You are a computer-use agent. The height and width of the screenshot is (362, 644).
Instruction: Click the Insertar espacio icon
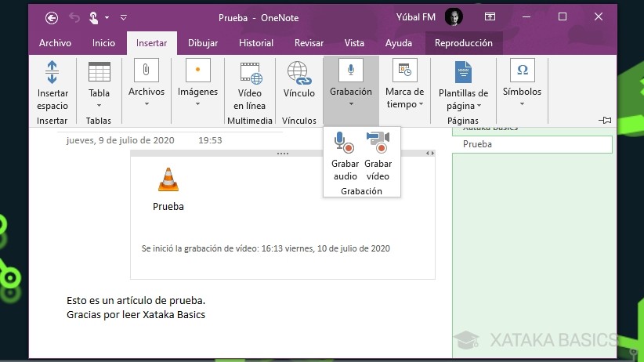click(52, 72)
